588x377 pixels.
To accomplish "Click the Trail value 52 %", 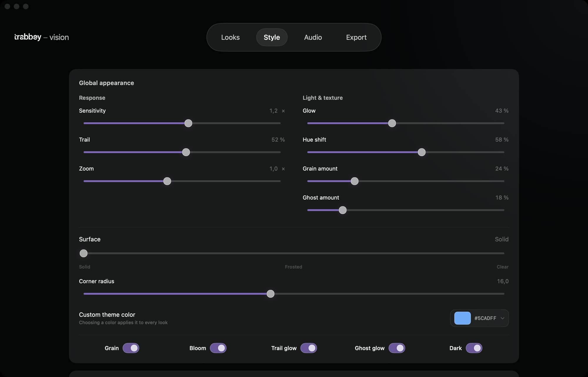I will [278, 140].
